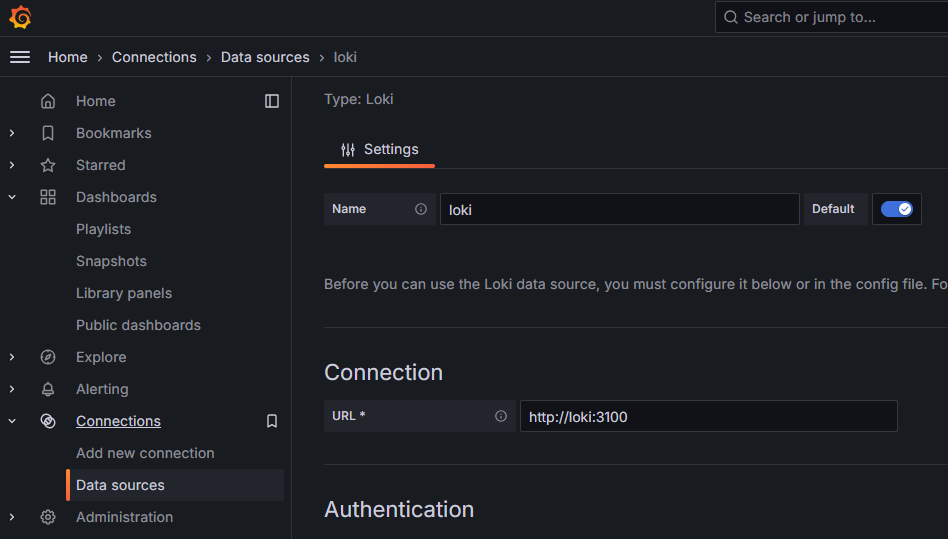Open Dashboards in the sidebar

(116, 197)
